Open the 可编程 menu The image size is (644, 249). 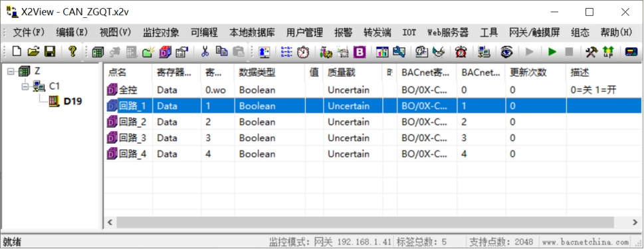point(204,33)
